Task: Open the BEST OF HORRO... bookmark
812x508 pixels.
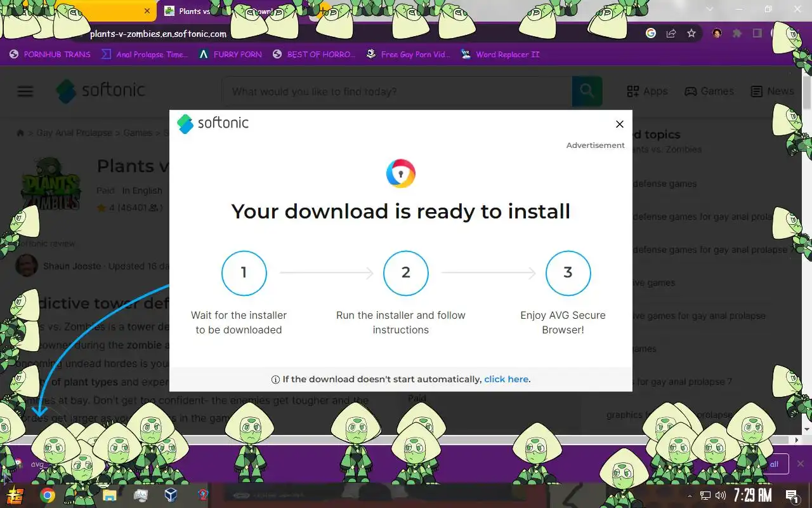Action: click(314, 55)
